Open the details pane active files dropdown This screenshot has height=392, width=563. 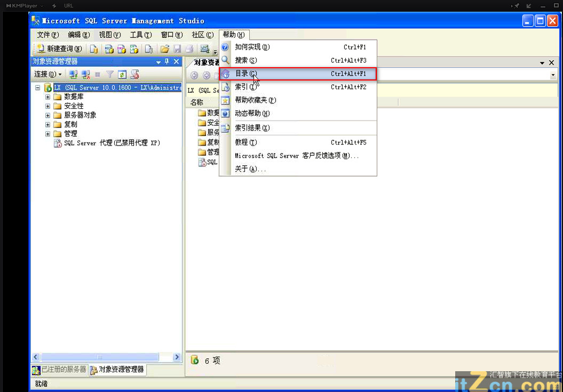542,63
